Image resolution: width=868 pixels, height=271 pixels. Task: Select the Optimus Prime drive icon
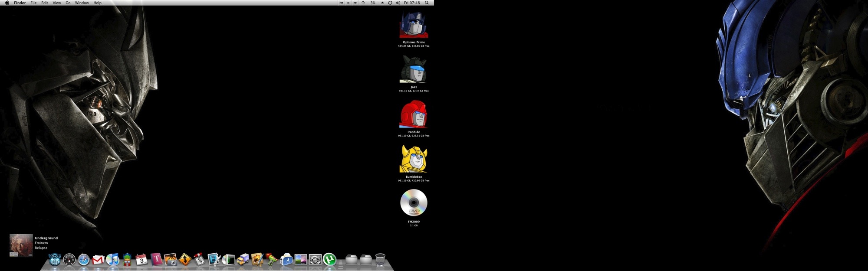[414, 25]
